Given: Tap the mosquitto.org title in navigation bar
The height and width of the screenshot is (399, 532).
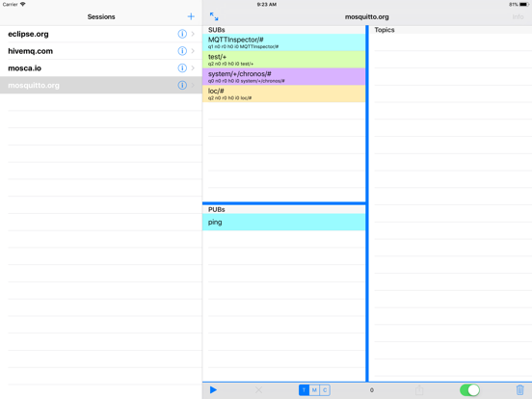Looking at the screenshot, I should (x=367, y=16).
